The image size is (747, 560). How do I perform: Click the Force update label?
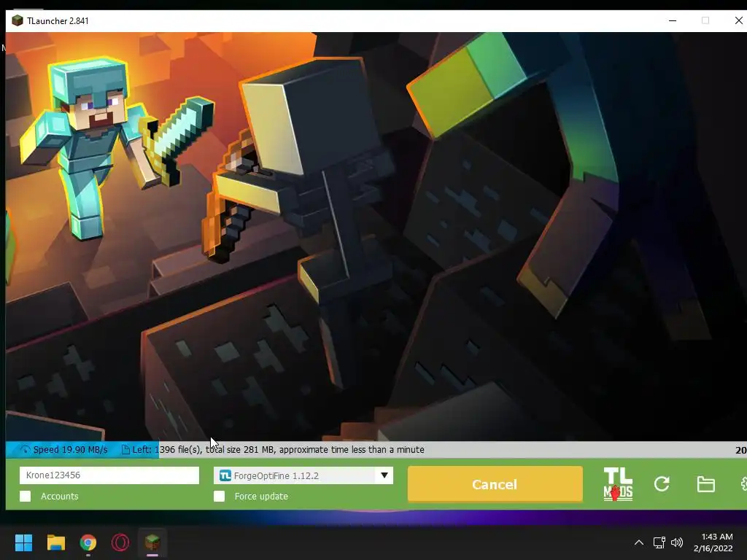pos(261,496)
